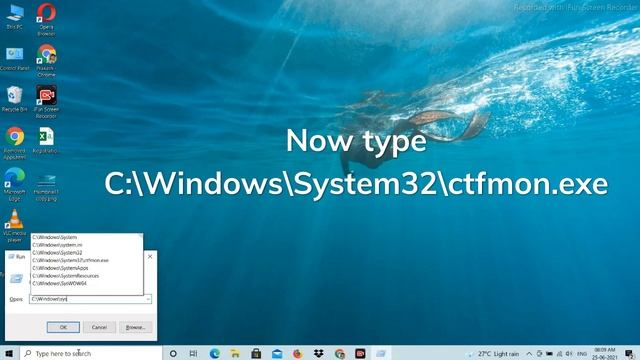Open the Excel Registration file icon

(46, 140)
